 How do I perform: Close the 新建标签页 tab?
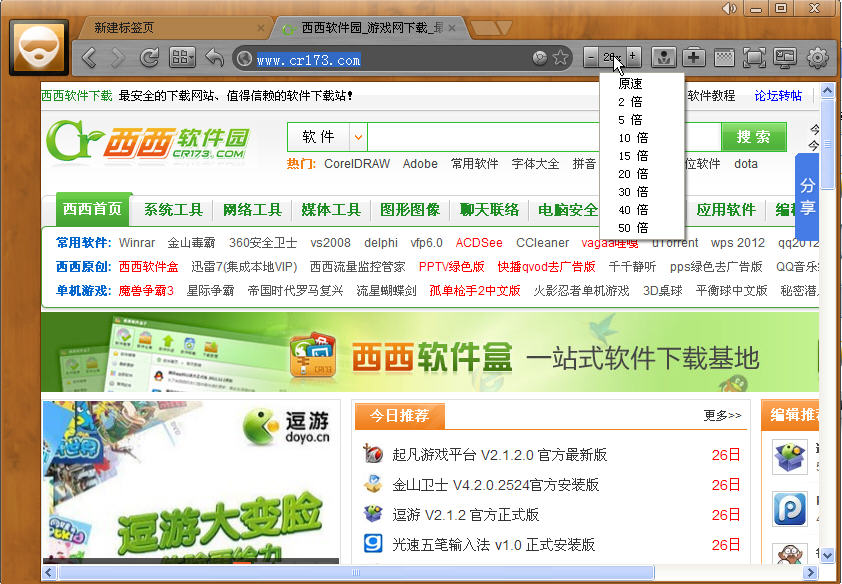point(261,28)
